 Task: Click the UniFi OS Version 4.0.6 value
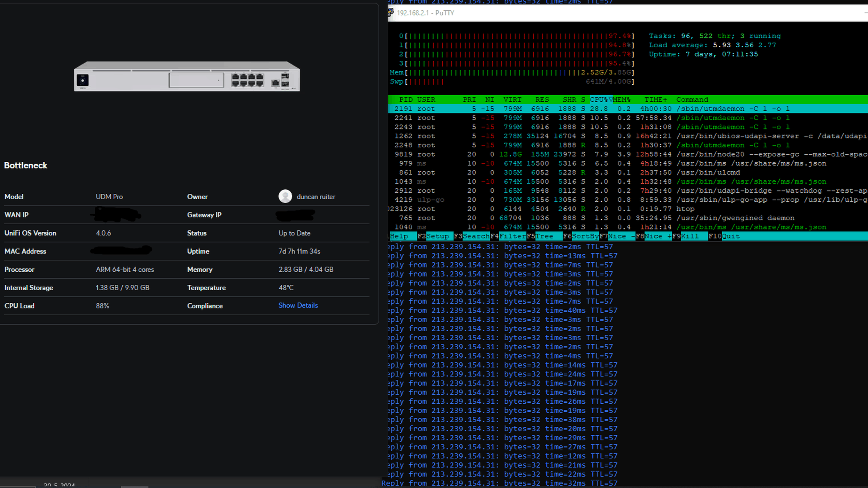click(x=103, y=233)
